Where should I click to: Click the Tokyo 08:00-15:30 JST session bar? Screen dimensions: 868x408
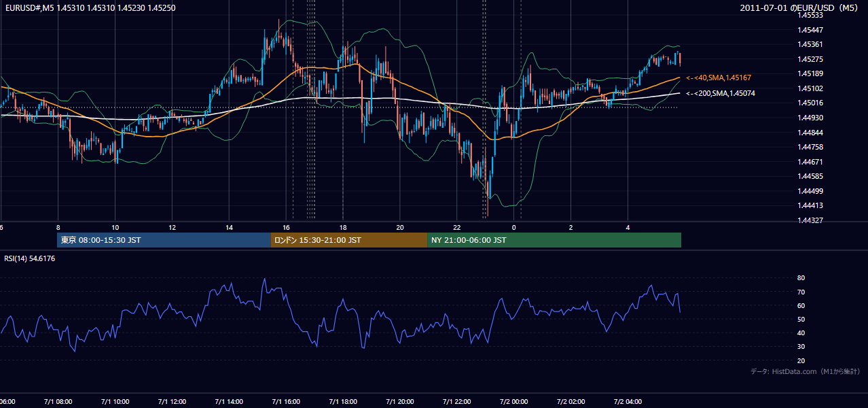point(164,240)
